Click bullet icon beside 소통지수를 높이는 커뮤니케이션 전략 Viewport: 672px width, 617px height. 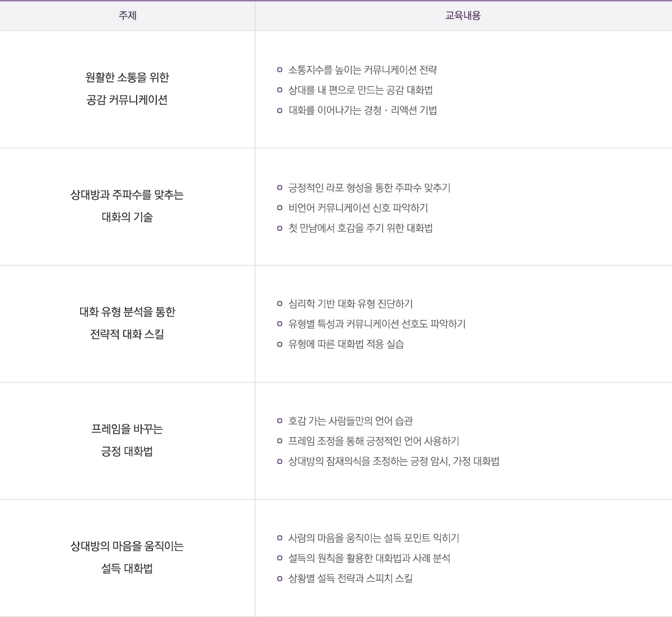[x=279, y=70]
